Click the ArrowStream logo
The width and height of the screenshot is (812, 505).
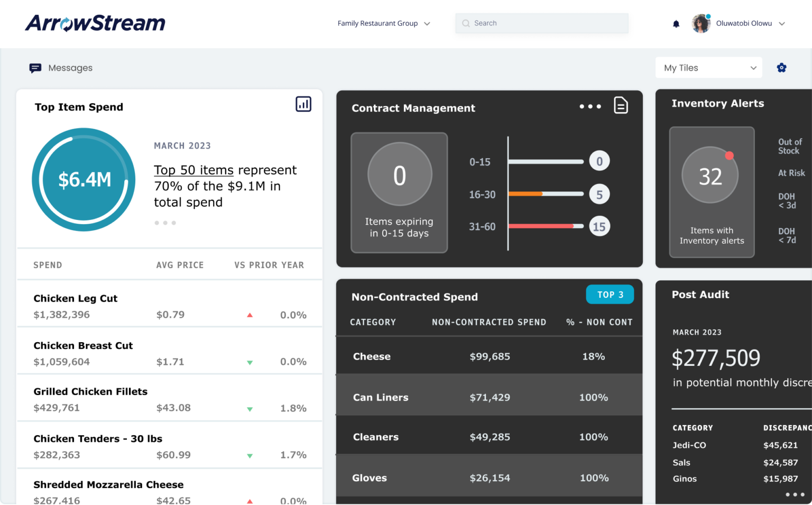(95, 23)
